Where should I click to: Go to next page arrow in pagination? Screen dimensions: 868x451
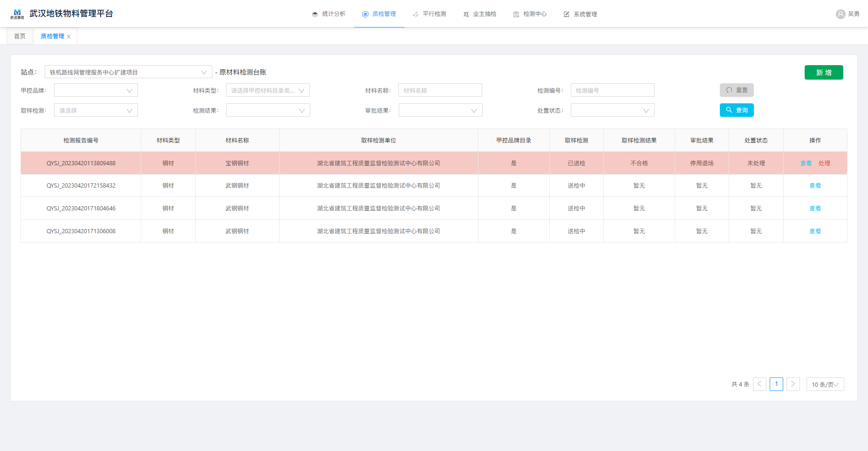[x=793, y=384]
